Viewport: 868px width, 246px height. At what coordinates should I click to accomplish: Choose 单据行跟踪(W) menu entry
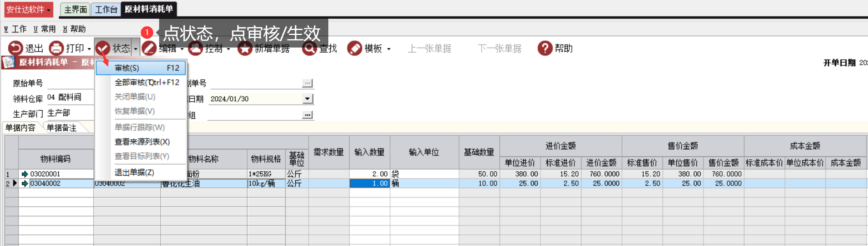click(141, 127)
